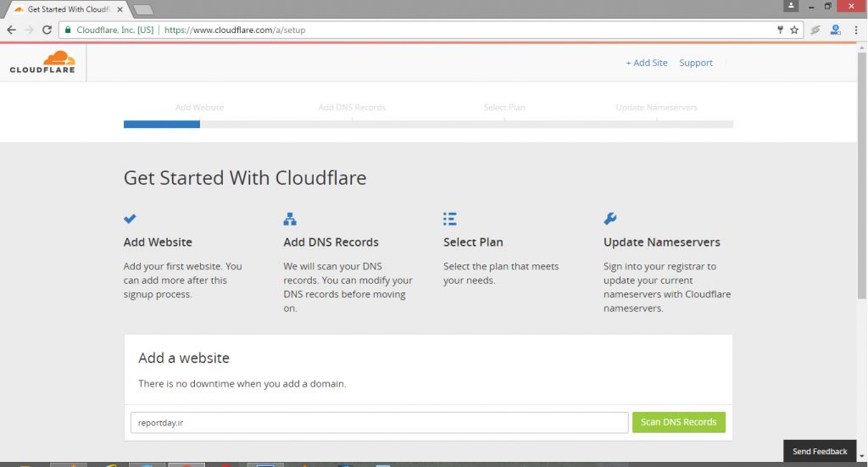
Task: Open the Chrome three-dot menu
Action: [x=856, y=30]
